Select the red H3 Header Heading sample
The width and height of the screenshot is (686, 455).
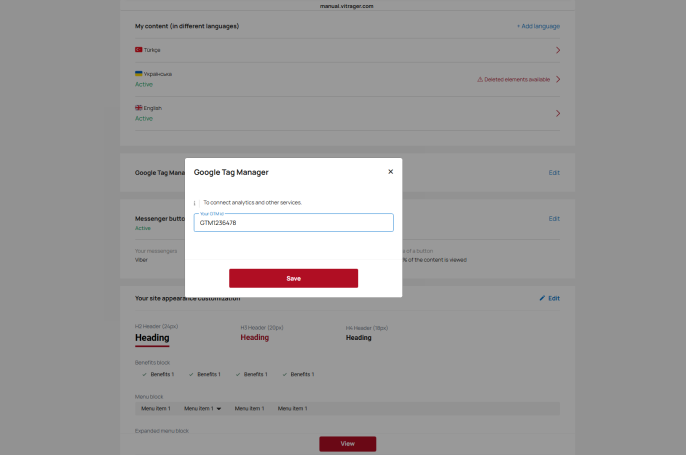(x=255, y=338)
